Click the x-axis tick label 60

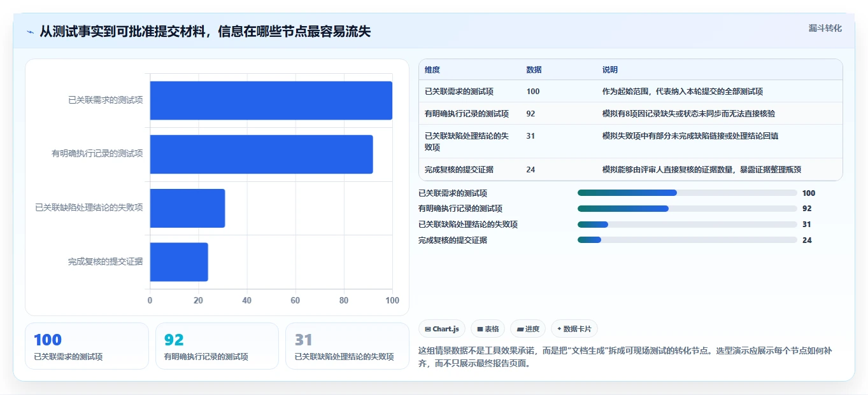point(295,300)
